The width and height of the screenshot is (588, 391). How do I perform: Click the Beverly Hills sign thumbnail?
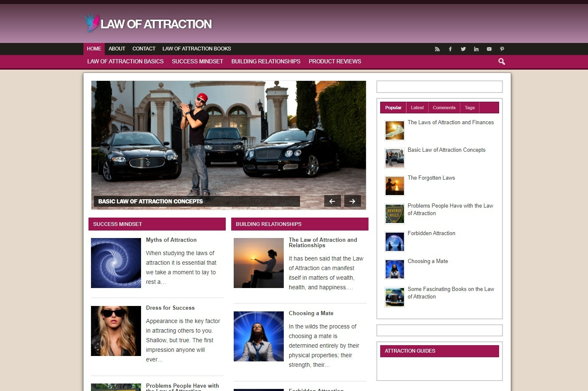tap(395, 214)
